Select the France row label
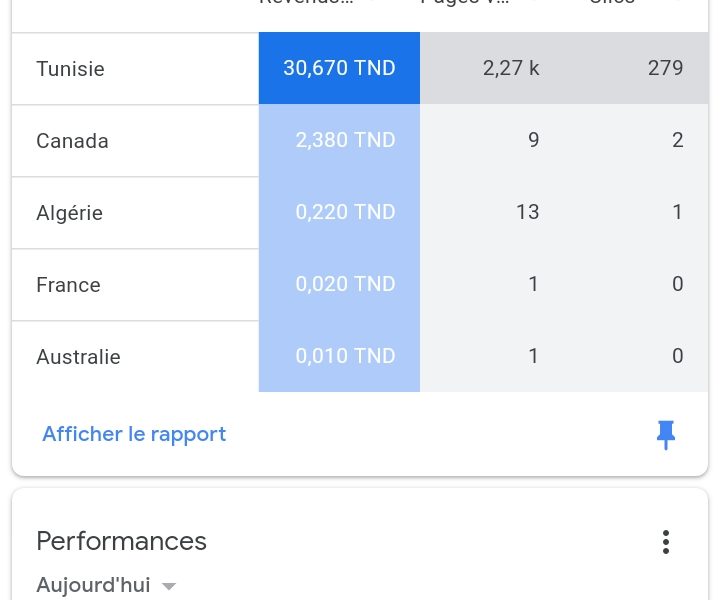 point(68,285)
